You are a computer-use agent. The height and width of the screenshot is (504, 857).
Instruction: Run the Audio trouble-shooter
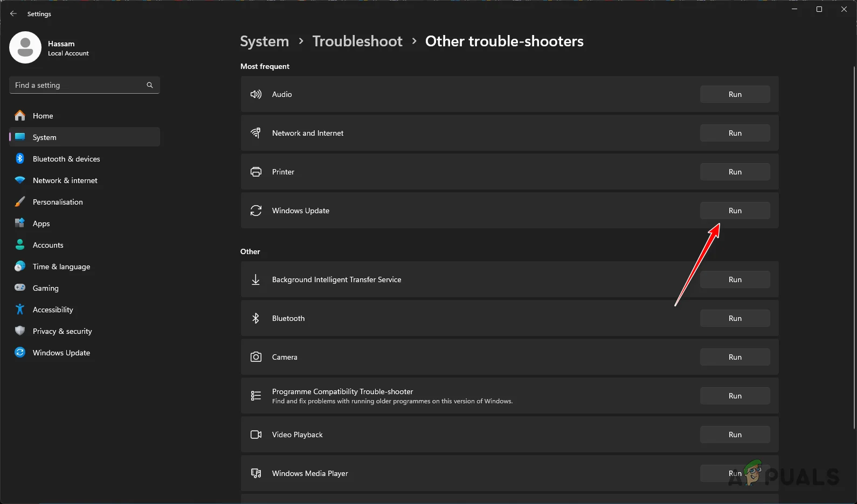tap(735, 94)
